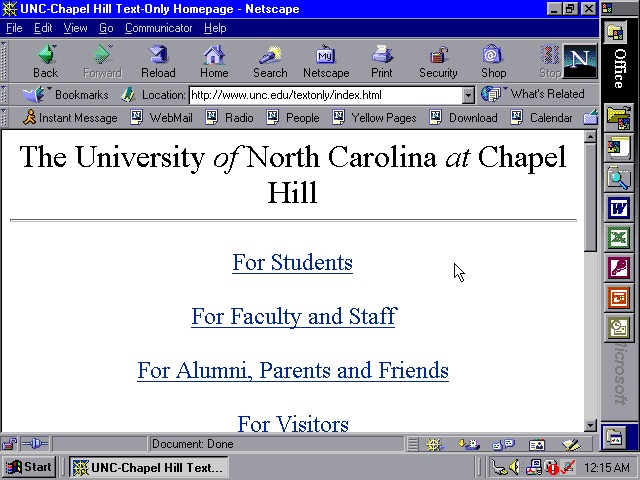The width and height of the screenshot is (640, 480).
Task: Follow the For Faculty and Staff link
Action: (x=294, y=316)
